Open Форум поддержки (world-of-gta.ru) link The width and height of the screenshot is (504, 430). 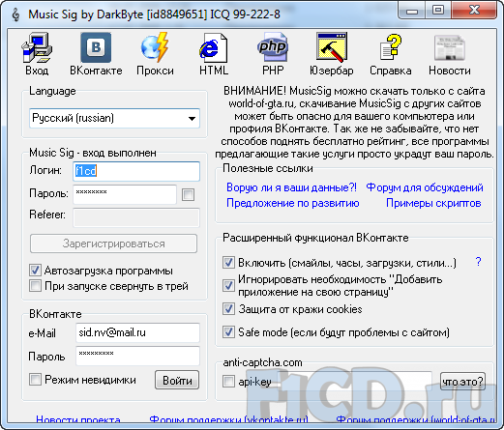(x=416, y=419)
